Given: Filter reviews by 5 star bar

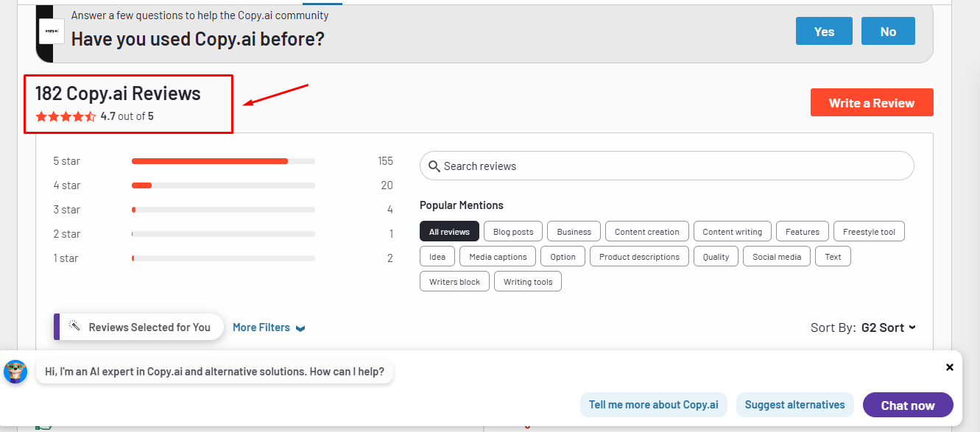Looking at the screenshot, I should pos(223,161).
